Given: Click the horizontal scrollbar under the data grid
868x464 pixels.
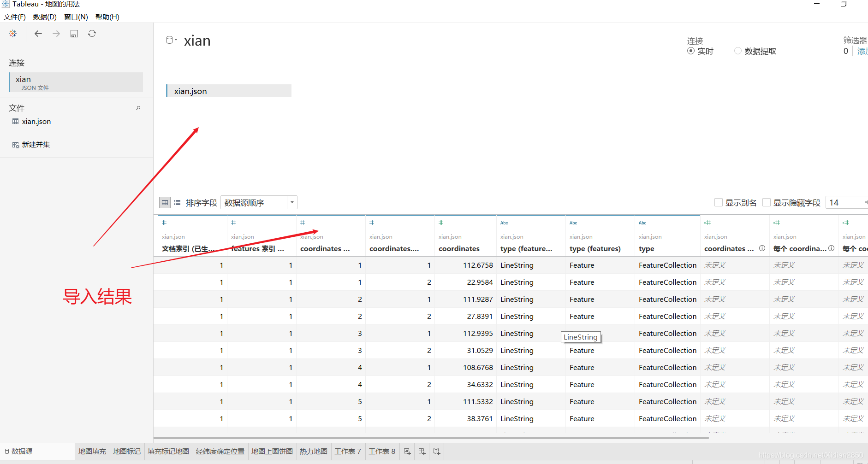Looking at the screenshot, I should pos(431,438).
